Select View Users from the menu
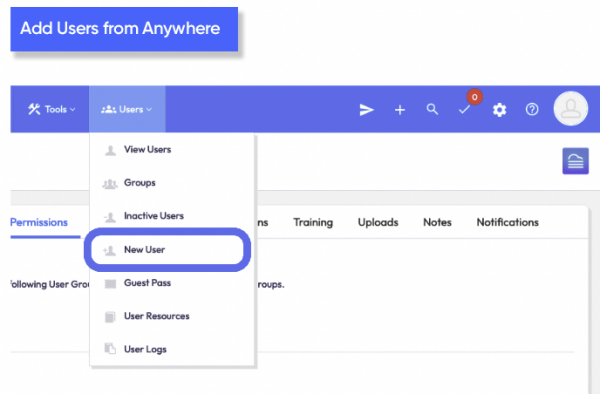This screenshot has height=394, width=600. (x=172, y=150)
